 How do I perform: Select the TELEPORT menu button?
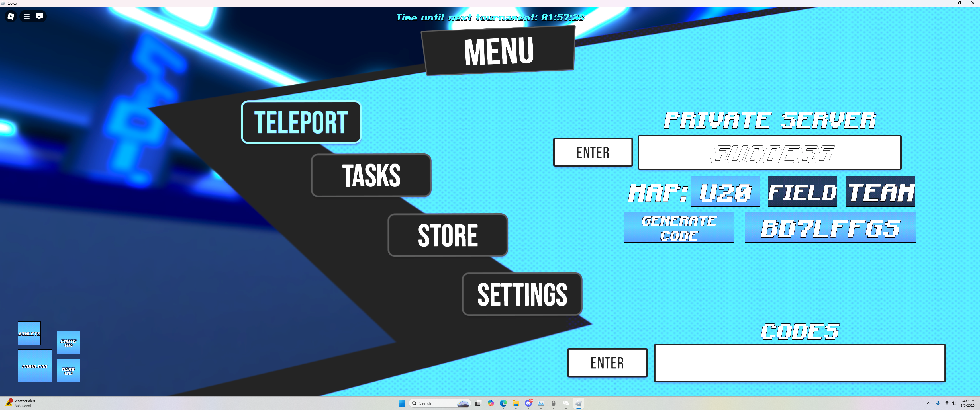pyautogui.click(x=301, y=122)
